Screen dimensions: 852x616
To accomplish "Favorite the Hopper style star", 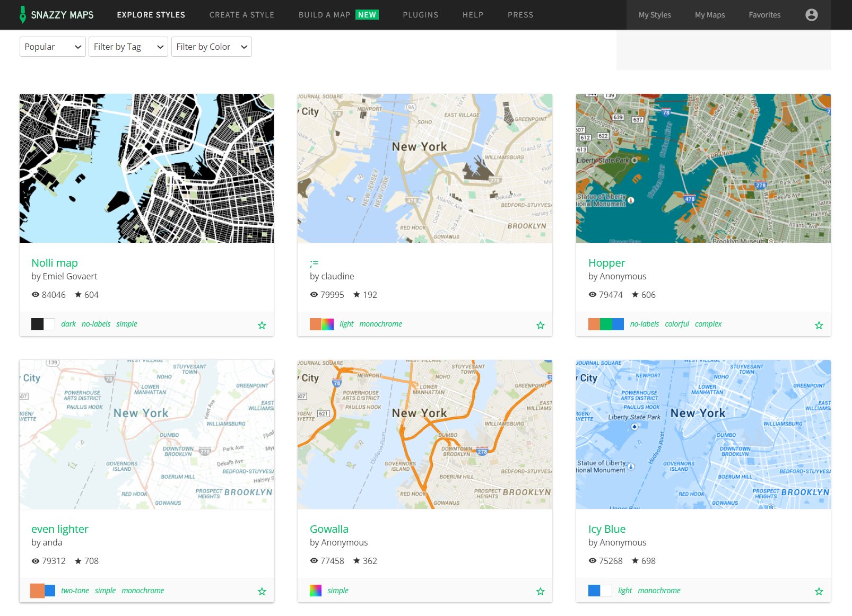I will [819, 325].
